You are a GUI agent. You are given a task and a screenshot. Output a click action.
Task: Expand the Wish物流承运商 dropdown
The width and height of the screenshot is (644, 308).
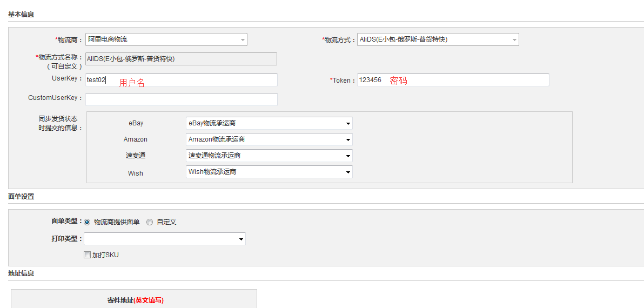coord(269,172)
